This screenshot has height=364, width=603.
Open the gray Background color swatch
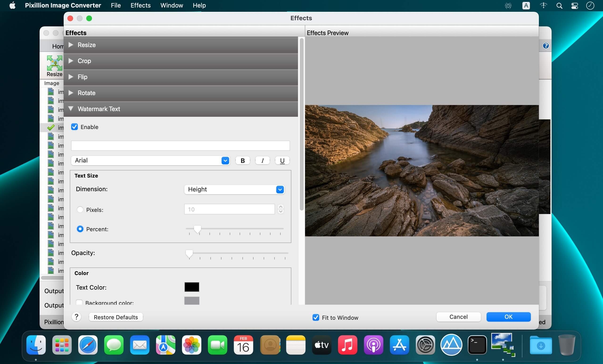click(x=192, y=301)
